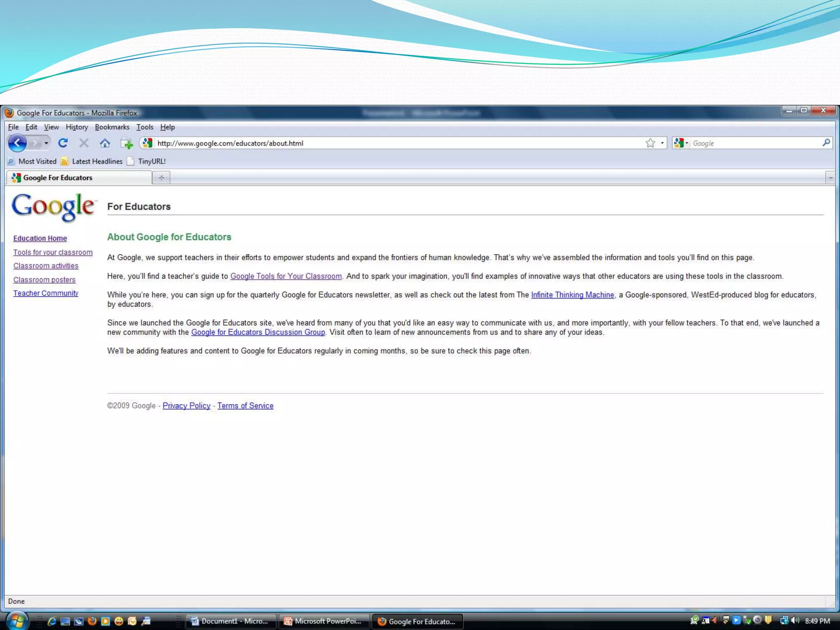Click Internet Explorer icon in taskbar
840x630 pixels.
click(x=52, y=621)
